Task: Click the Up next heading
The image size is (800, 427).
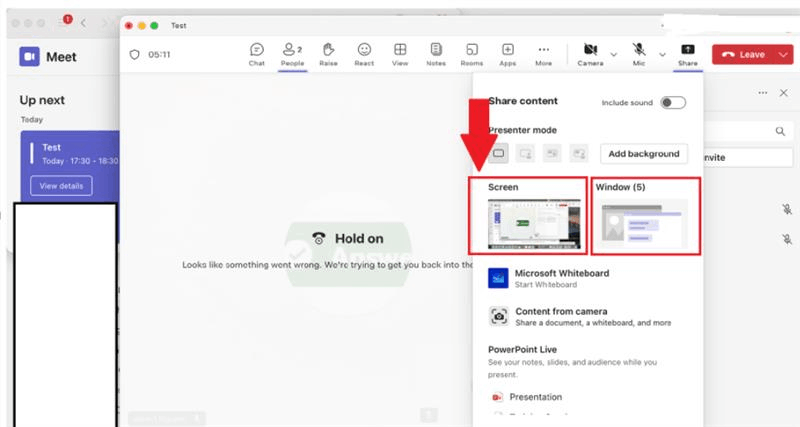Action: (42, 100)
